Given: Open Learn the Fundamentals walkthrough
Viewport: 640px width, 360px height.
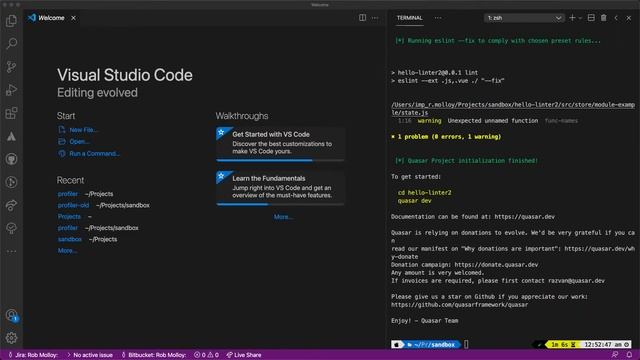Looking at the screenshot, I should (x=280, y=187).
